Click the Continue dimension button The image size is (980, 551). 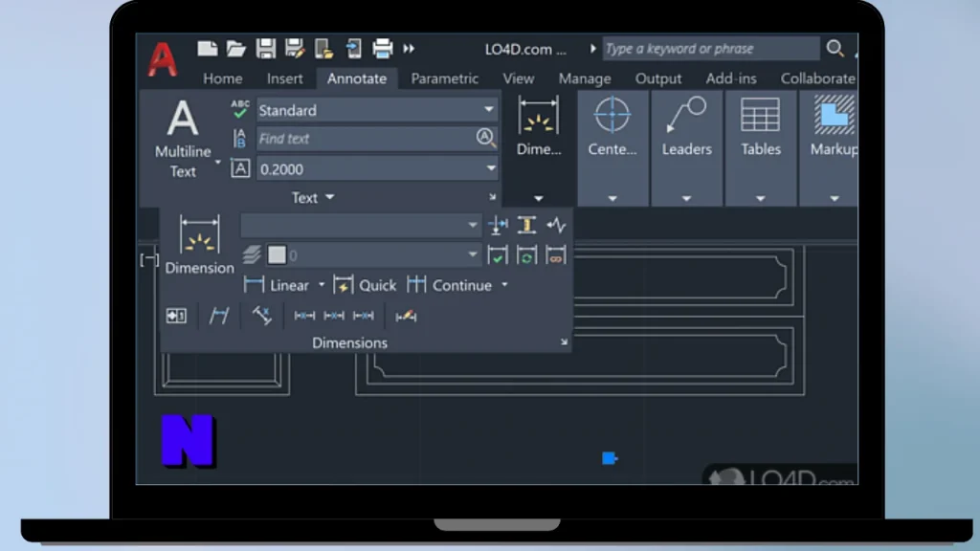pos(450,285)
